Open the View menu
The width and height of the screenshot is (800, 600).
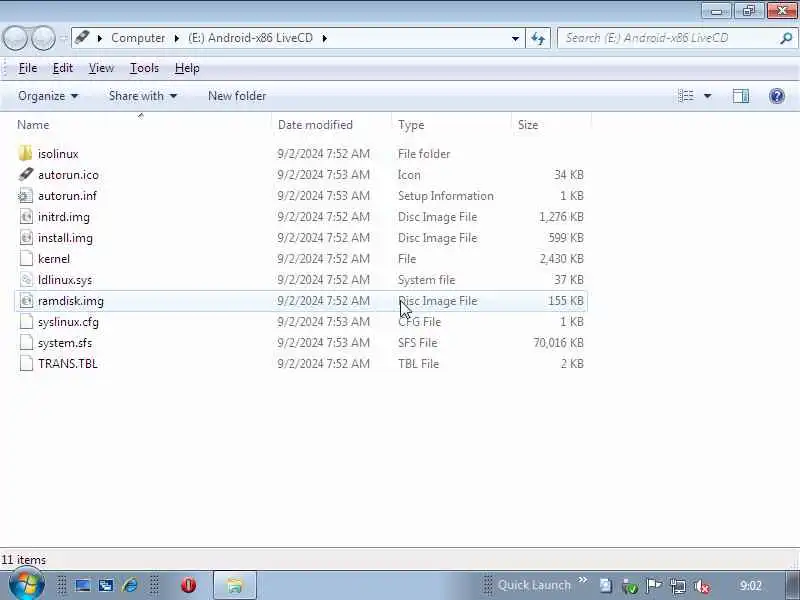click(x=101, y=68)
